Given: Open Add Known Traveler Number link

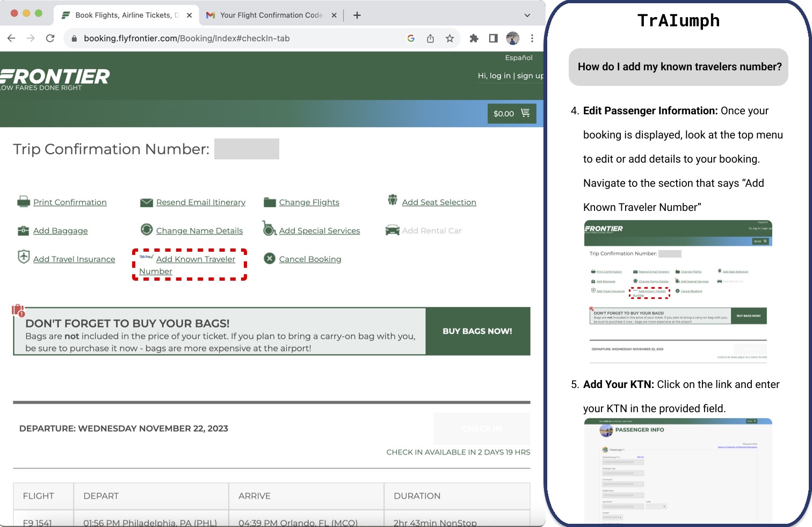Looking at the screenshot, I should 187,265.
